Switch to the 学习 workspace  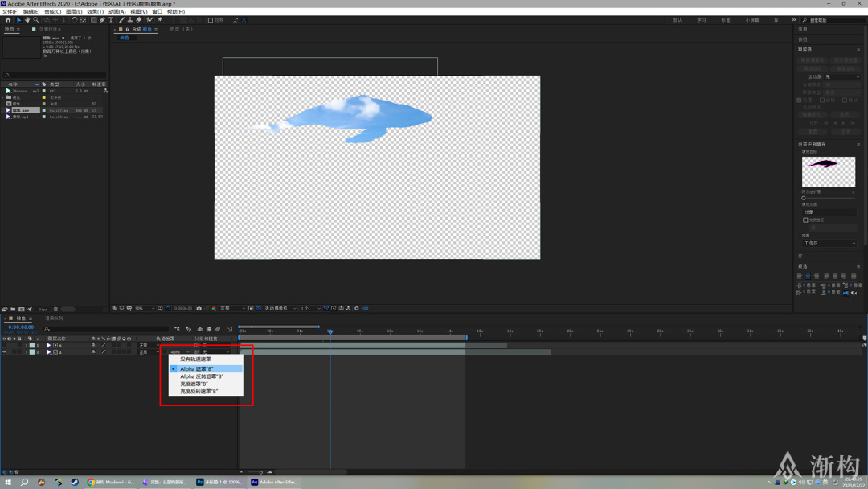coord(701,20)
